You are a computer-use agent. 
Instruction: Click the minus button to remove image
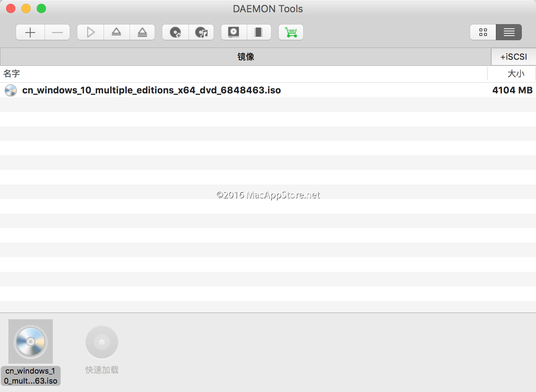tap(57, 33)
